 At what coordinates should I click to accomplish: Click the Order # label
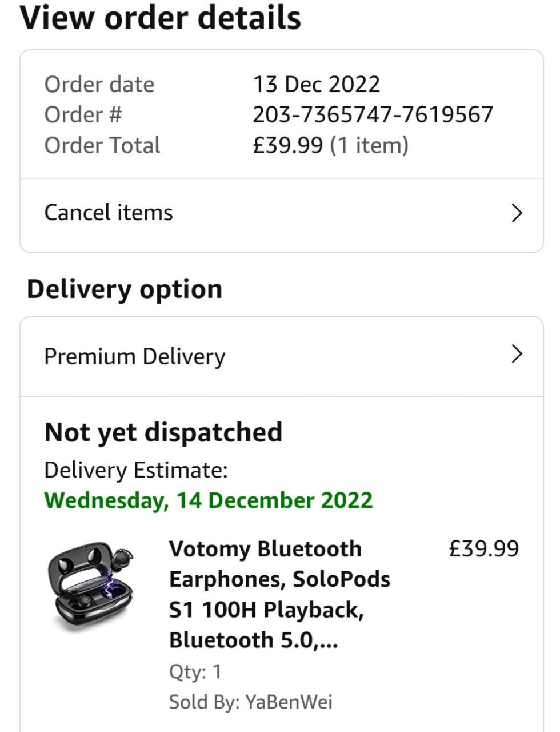(83, 114)
